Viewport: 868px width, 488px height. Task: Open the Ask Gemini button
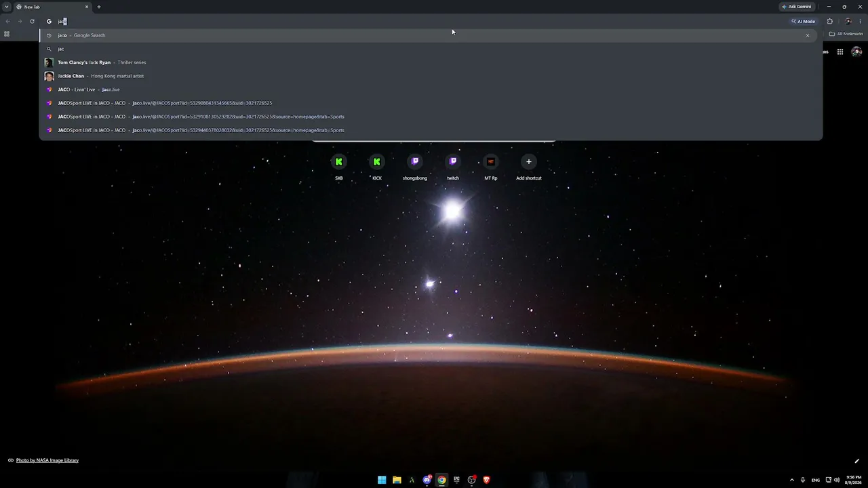797,7
